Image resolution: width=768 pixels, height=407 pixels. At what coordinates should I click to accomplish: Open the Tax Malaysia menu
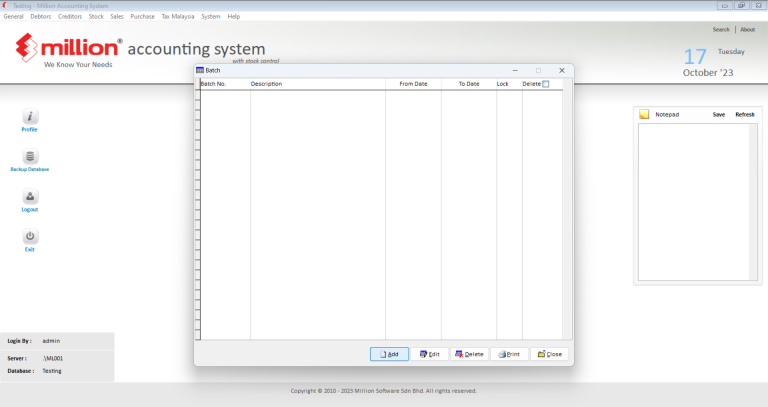click(178, 16)
